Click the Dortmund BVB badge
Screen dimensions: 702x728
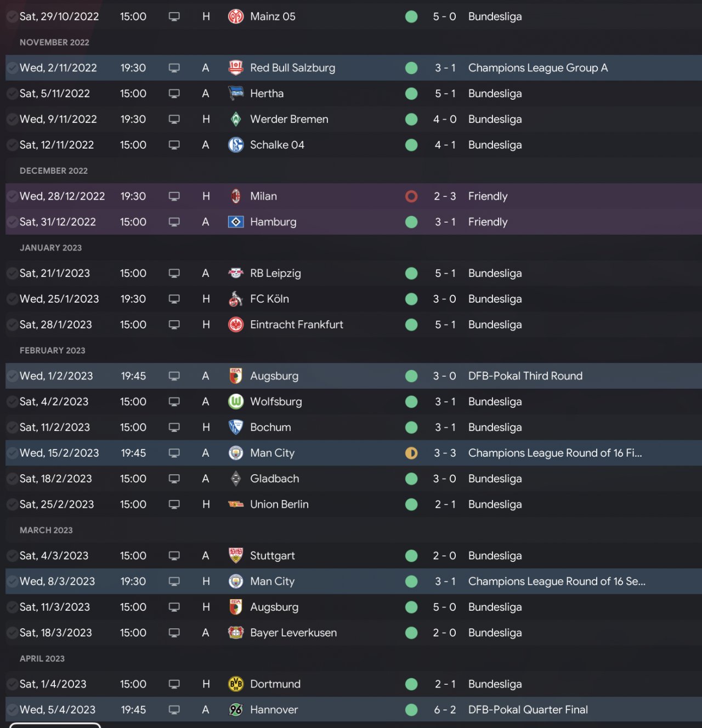coord(236,684)
